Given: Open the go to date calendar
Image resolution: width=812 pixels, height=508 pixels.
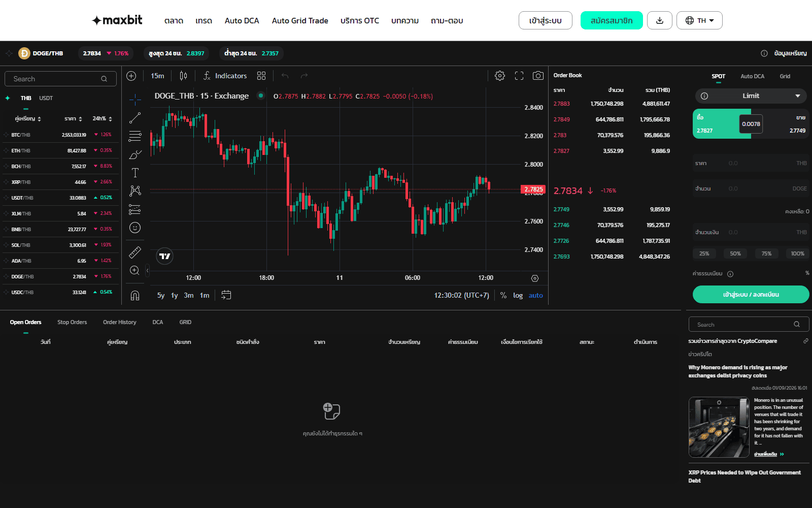Looking at the screenshot, I should pos(226,295).
